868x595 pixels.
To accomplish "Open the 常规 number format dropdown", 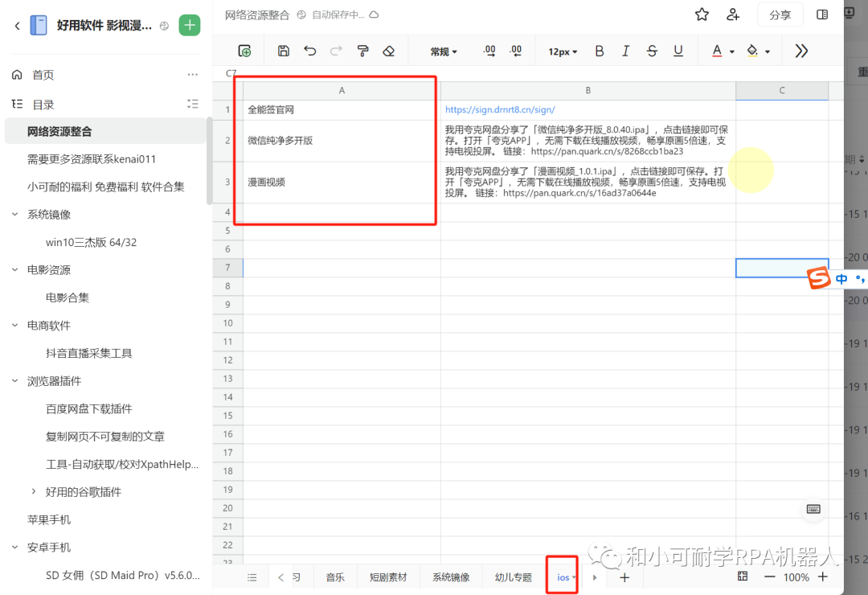I will click(x=444, y=51).
